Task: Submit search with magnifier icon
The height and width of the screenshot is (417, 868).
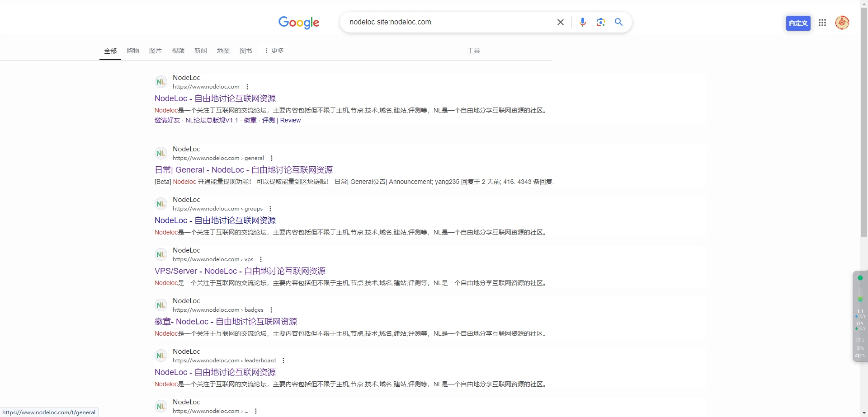Action: (619, 22)
